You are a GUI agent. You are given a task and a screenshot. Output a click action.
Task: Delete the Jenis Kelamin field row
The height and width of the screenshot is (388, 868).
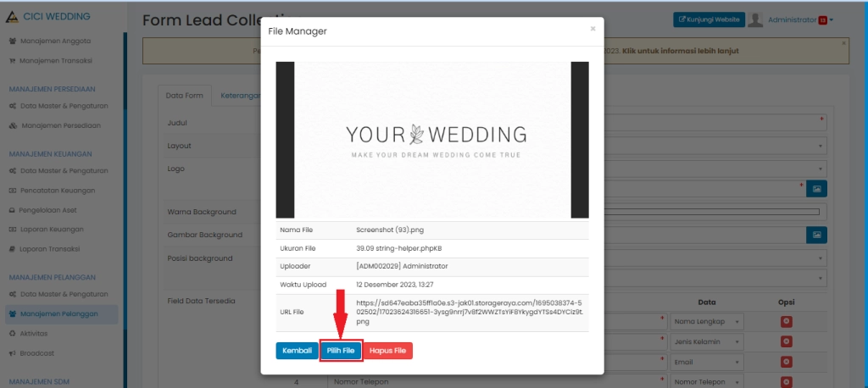click(787, 341)
